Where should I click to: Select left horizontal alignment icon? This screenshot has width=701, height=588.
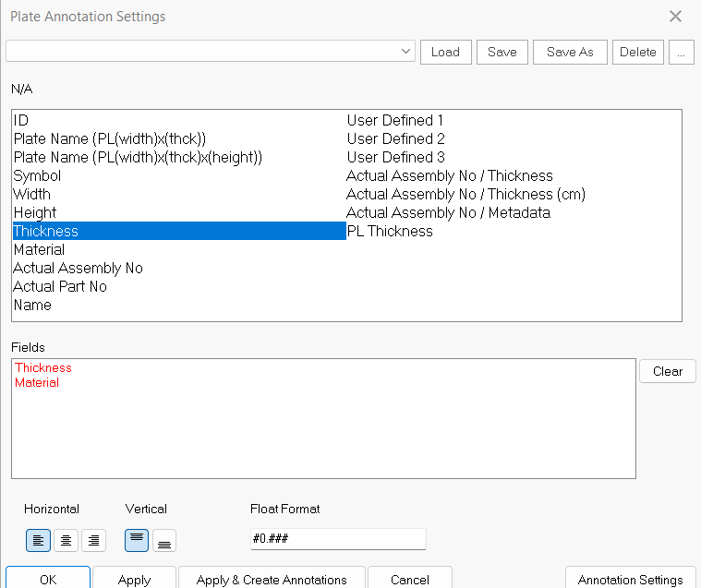click(x=38, y=541)
